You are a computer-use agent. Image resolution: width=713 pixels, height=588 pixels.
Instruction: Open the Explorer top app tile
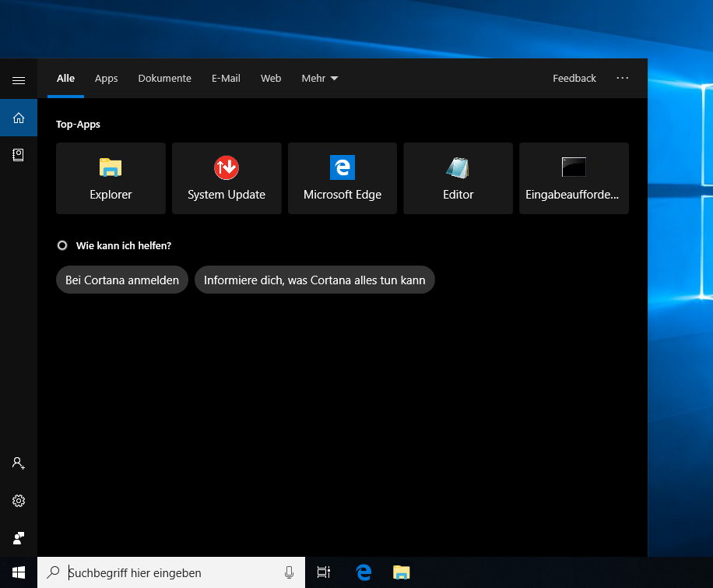click(x=111, y=178)
